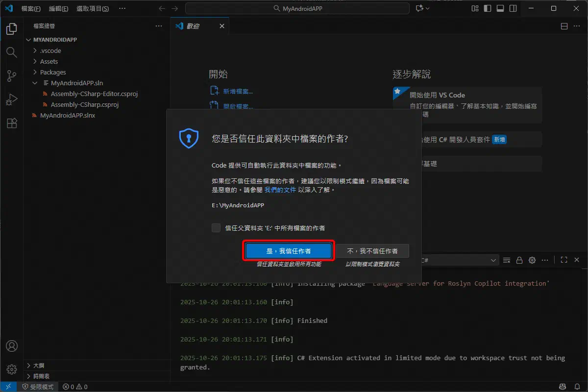
Task: Click 受限模式 in the status bar
Action: click(x=39, y=387)
